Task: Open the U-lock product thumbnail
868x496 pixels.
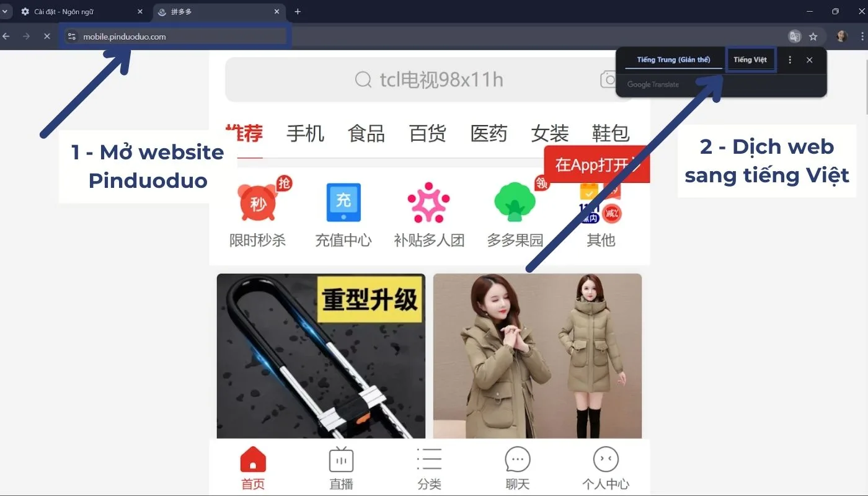Action: click(x=321, y=356)
